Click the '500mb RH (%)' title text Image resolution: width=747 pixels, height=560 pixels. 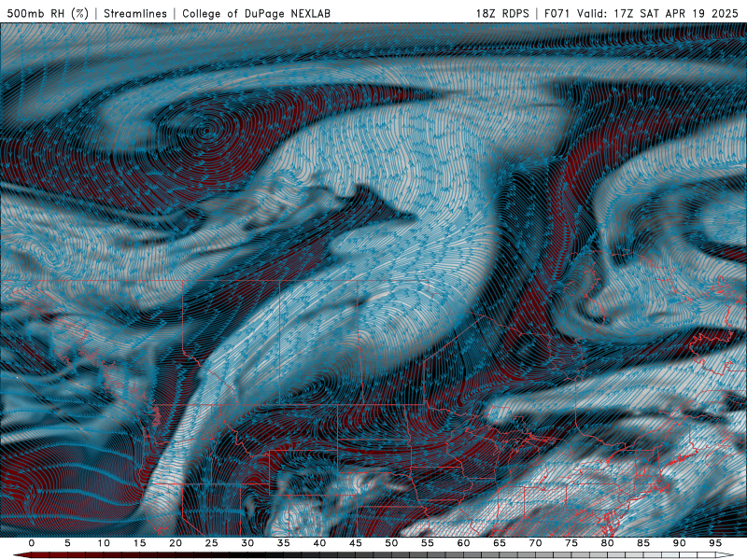click(x=48, y=13)
